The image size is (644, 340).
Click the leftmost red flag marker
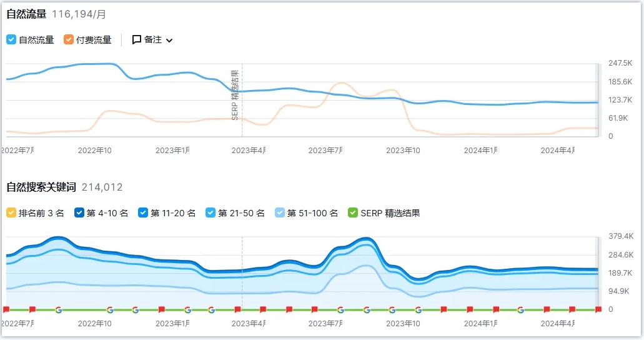[x=6, y=309]
